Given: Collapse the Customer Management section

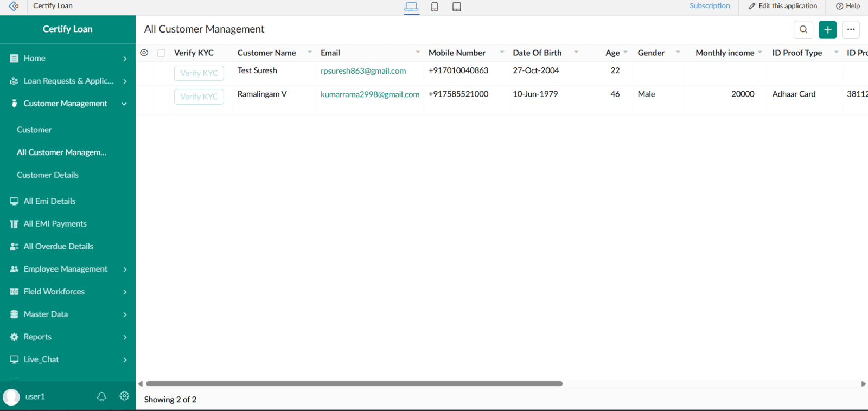Looking at the screenshot, I should tap(124, 104).
